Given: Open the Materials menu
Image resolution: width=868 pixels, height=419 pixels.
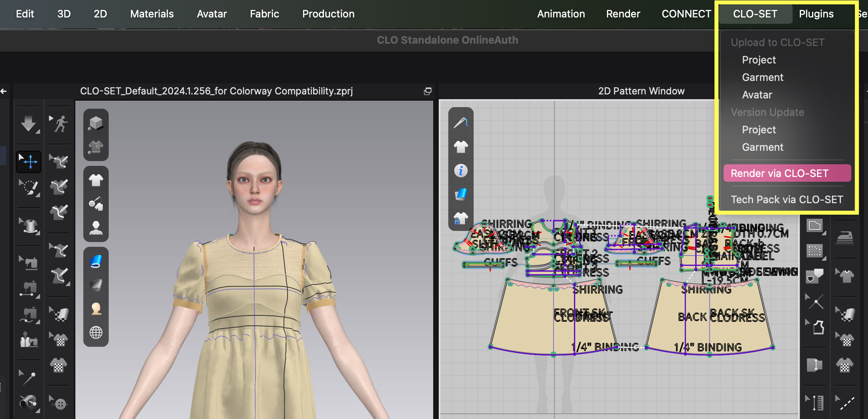Looking at the screenshot, I should 151,14.
